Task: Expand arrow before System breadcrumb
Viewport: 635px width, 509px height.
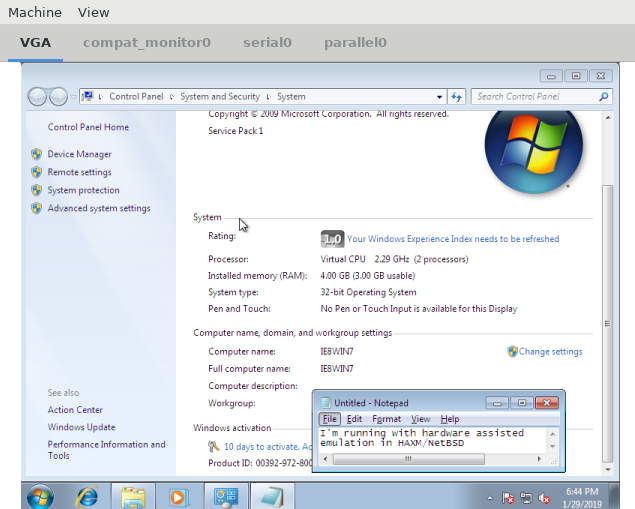Action: coord(269,97)
